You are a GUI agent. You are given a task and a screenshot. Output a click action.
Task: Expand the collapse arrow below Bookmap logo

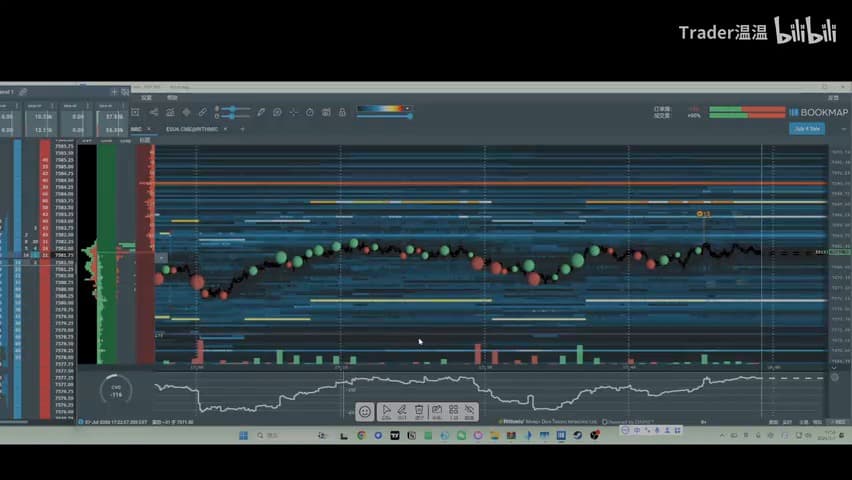[843, 129]
